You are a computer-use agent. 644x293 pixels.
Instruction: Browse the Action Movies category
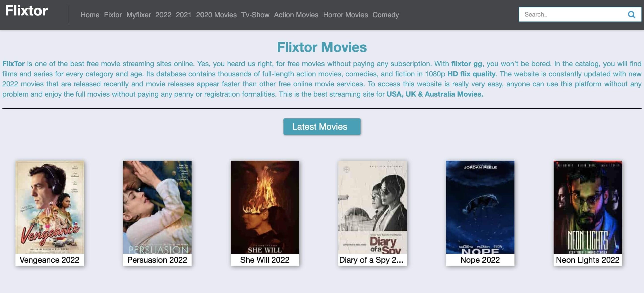pos(296,15)
